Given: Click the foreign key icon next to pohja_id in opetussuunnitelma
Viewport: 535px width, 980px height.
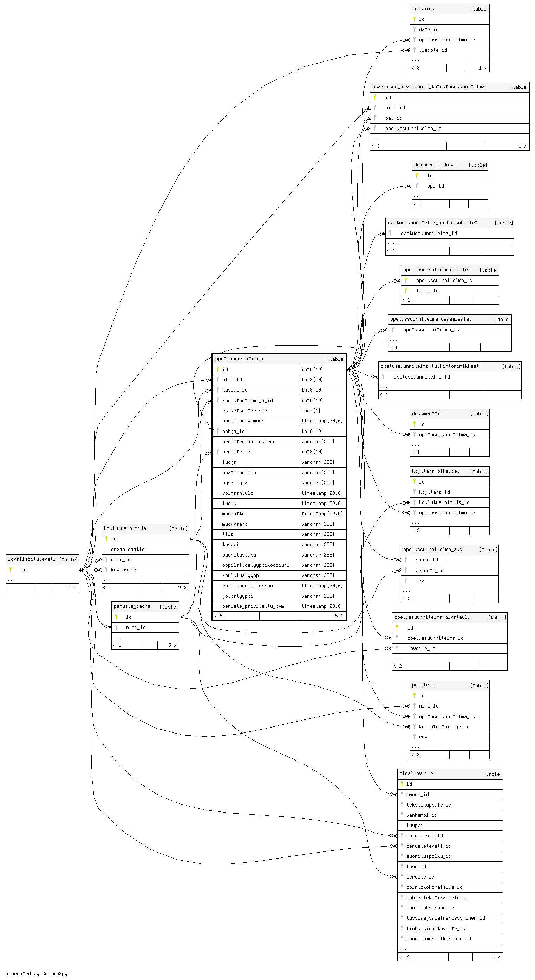Looking at the screenshot, I should point(217,431).
